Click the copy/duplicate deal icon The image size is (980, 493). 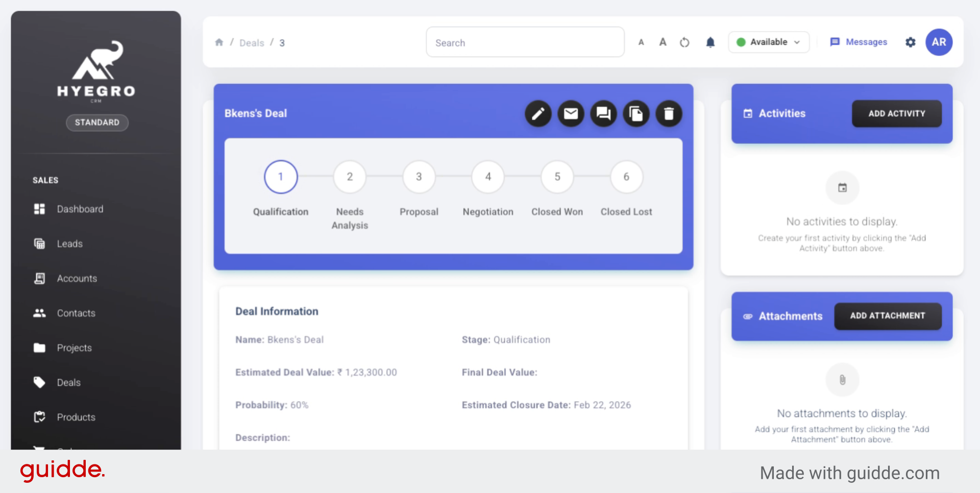pos(636,113)
